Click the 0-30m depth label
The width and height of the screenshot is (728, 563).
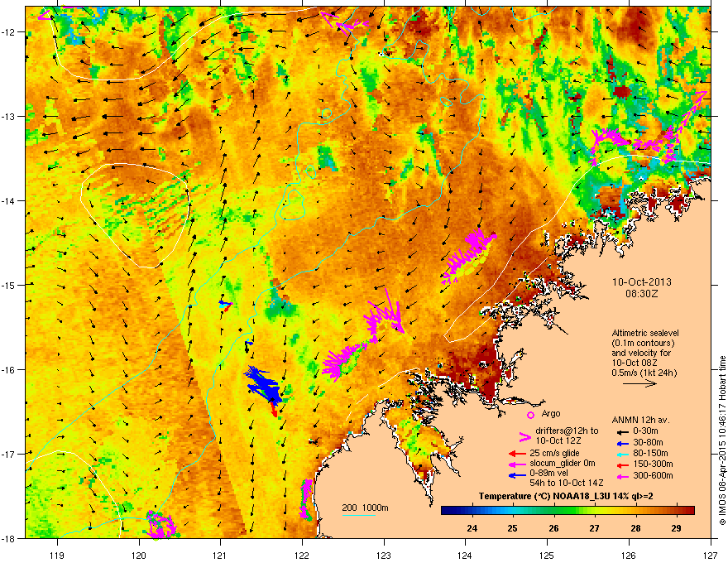(645, 431)
